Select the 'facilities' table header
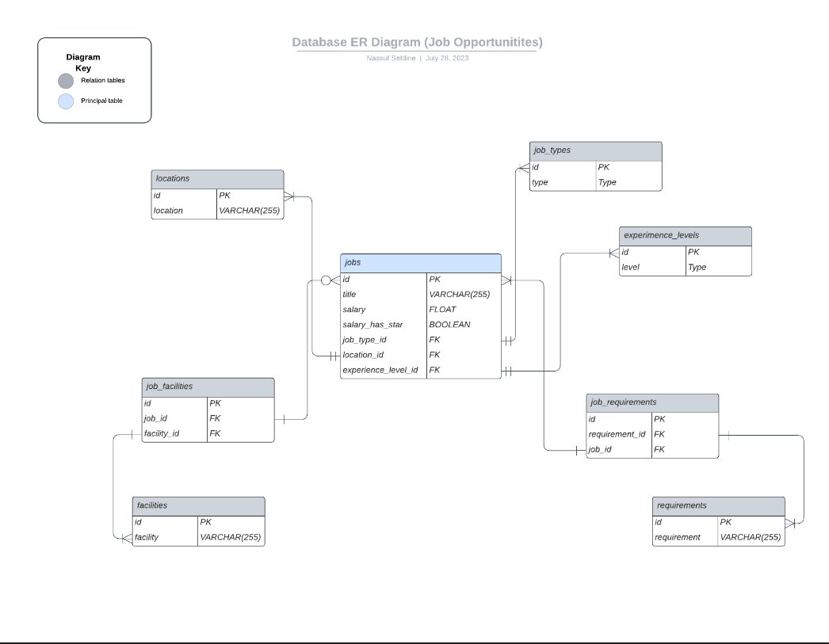Screen dimensions: 829x644 (x=198, y=506)
